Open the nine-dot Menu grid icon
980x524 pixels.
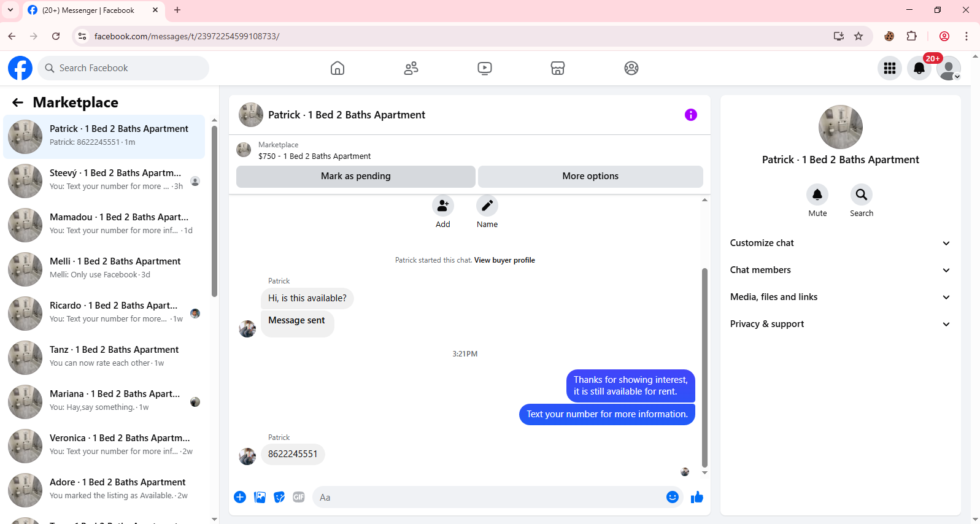[x=890, y=68]
